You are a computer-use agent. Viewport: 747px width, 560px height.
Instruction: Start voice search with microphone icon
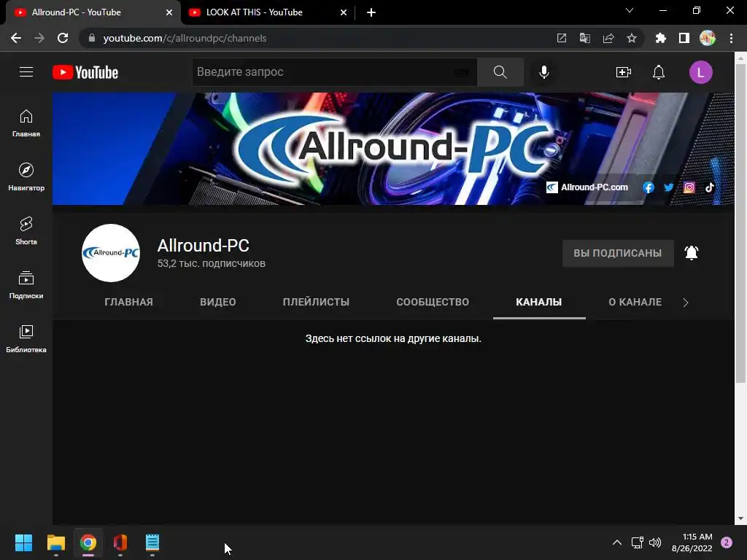pyautogui.click(x=544, y=72)
